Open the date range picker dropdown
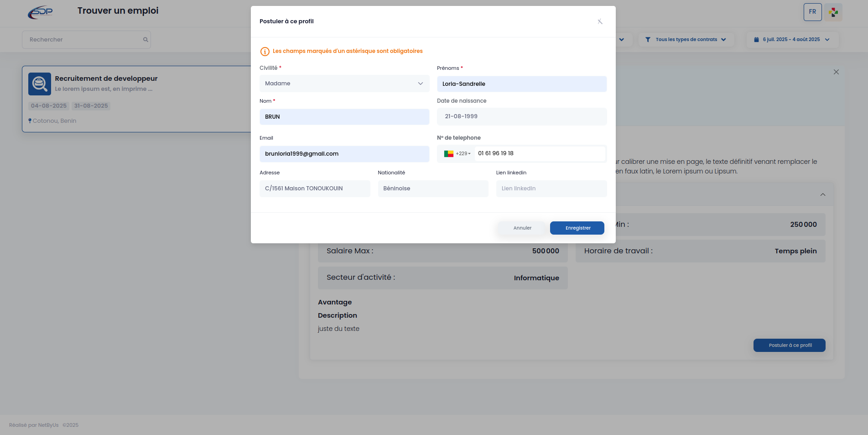Image resolution: width=868 pixels, height=435 pixels. pos(793,40)
